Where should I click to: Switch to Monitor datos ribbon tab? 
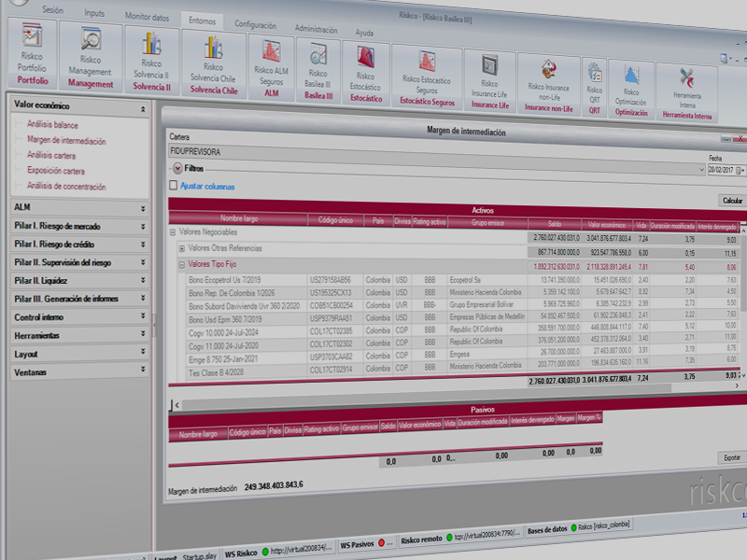point(147,17)
